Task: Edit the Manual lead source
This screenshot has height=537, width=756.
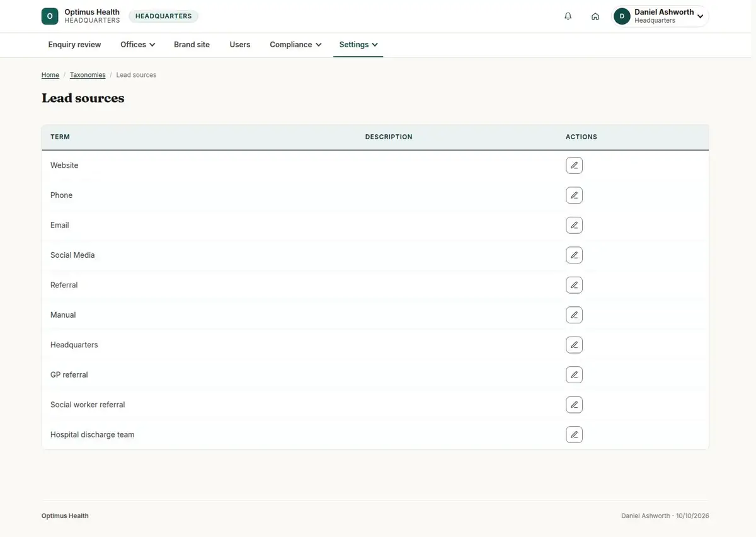Action: [574, 315]
